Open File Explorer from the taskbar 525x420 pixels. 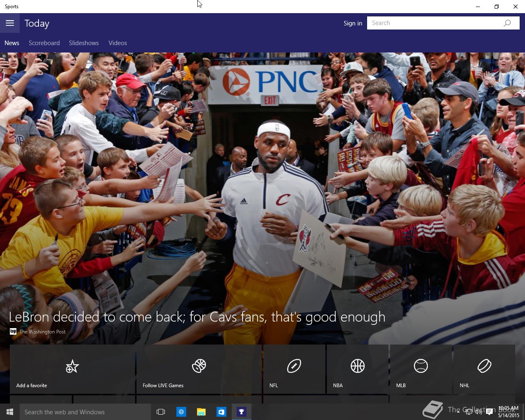coord(201,412)
